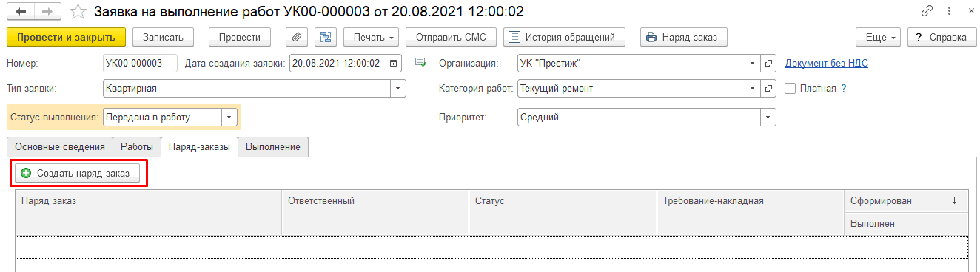Click the Провести и закрыть button
This screenshot has width=980, height=272.
[x=66, y=37]
